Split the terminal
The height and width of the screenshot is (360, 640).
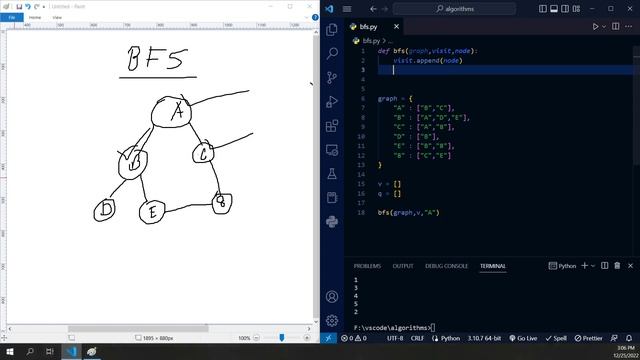point(605,266)
